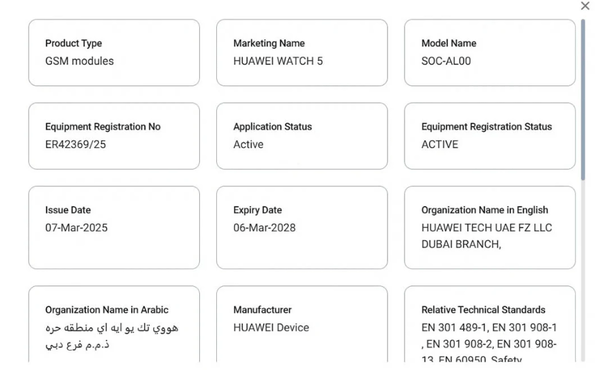This screenshot has height=378, width=600.
Task: Select 'EN 301 489-1, EN 301 908-1' line
Action: 489,327
